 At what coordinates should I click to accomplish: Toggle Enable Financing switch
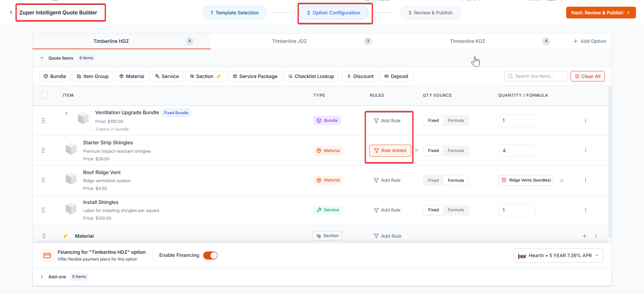[211, 255]
